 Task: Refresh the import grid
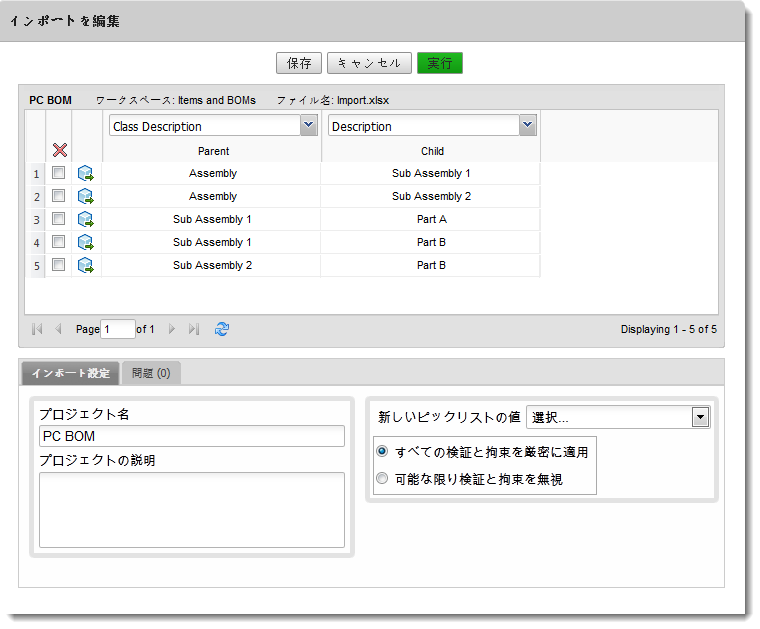click(222, 329)
